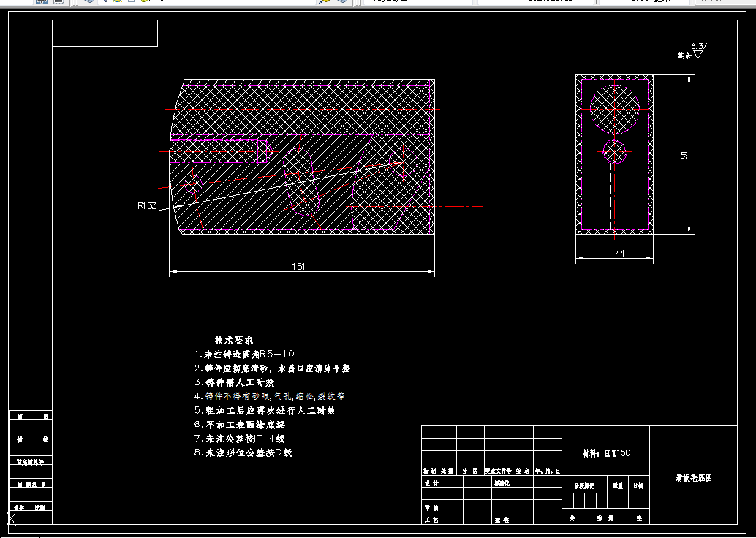Select the 滑板毛坯图 drawing title text
The width and height of the screenshot is (756, 538).
click(694, 478)
